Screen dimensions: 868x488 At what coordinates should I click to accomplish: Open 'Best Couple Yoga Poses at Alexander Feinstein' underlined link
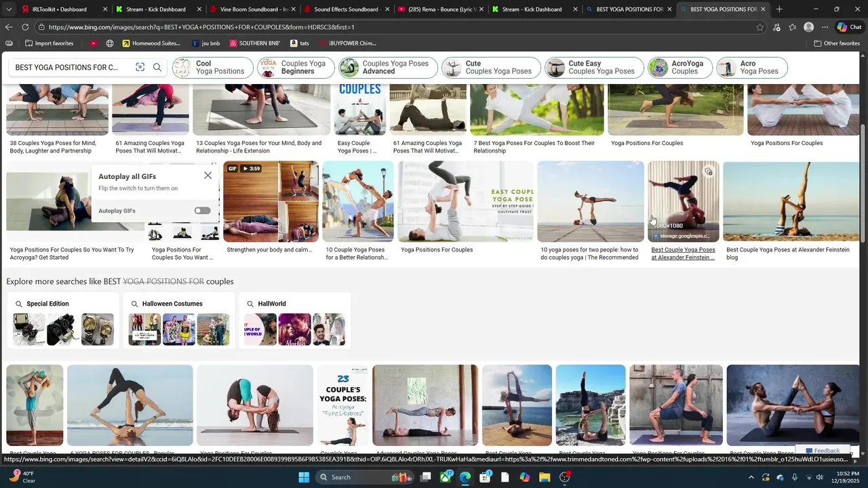[x=683, y=253]
